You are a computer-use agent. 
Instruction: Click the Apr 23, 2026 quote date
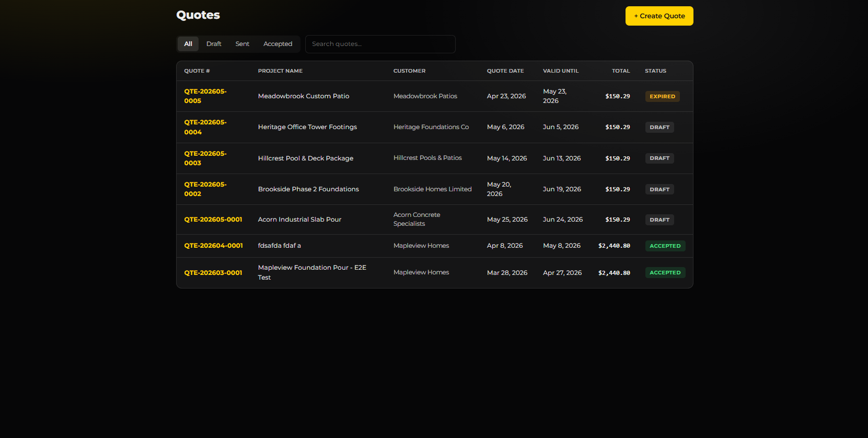click(x=506, y=96)
